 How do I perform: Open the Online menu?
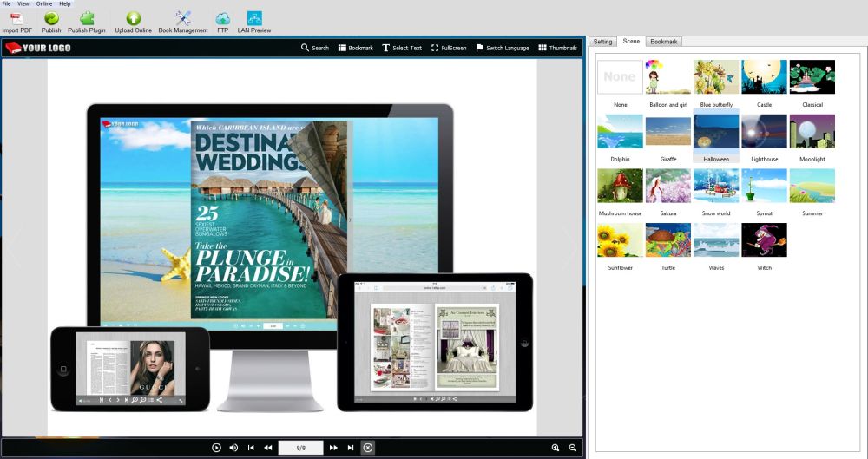43,3
